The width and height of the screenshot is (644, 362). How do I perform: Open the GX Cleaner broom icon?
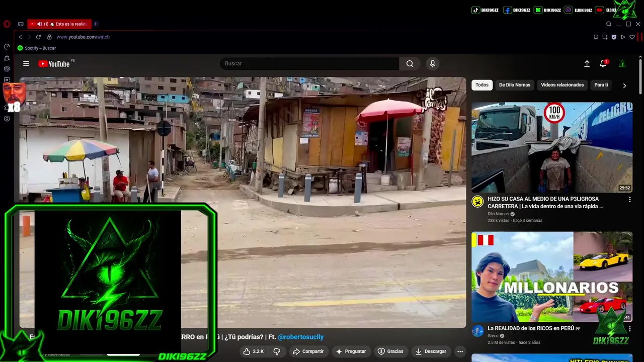[x=7, y=58]
